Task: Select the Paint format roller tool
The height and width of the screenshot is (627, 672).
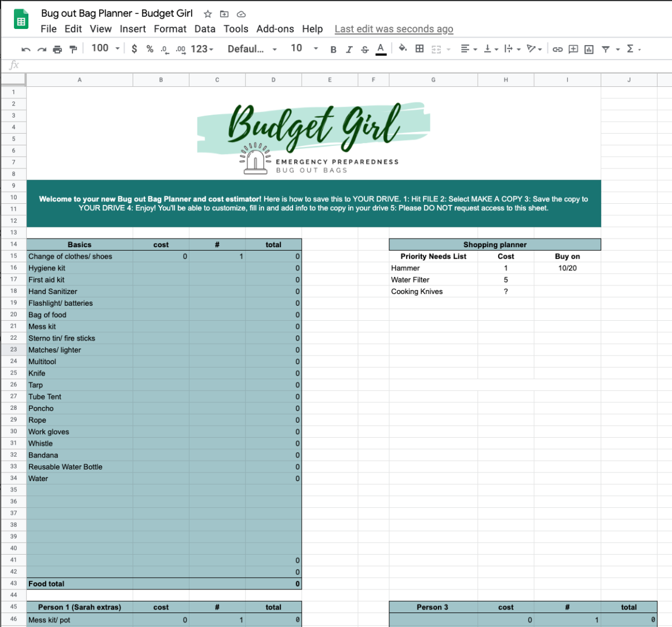Action: (x=74, y=49)
